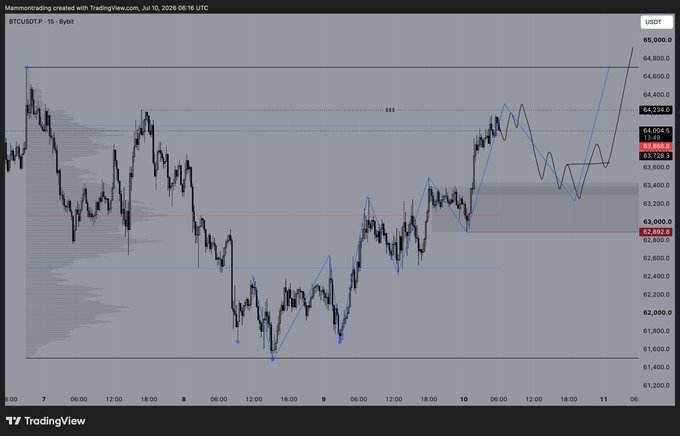The width and height of the screenshot is (680, 436).
Task: Click the Mammontrading created with TradingView.com header text
Action: click(x=106, y=8)
